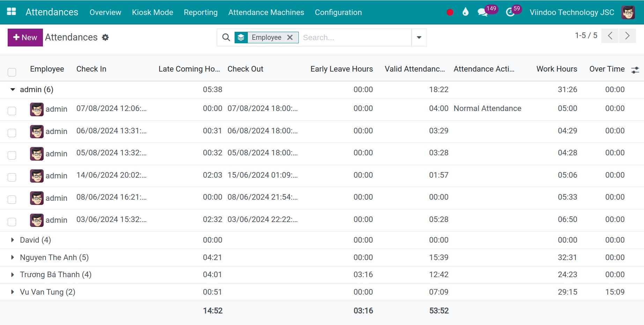Click the red recording dot indicator
Screen dimensions: 644x325
(x=450, y=12)
